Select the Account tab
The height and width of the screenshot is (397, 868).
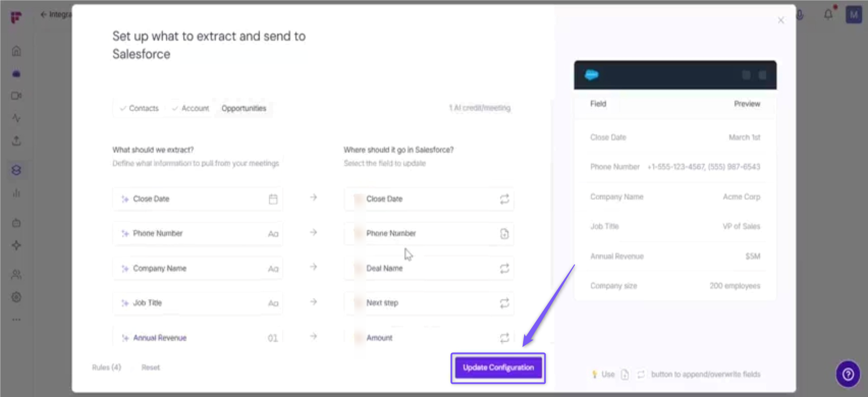click(190, 109)
